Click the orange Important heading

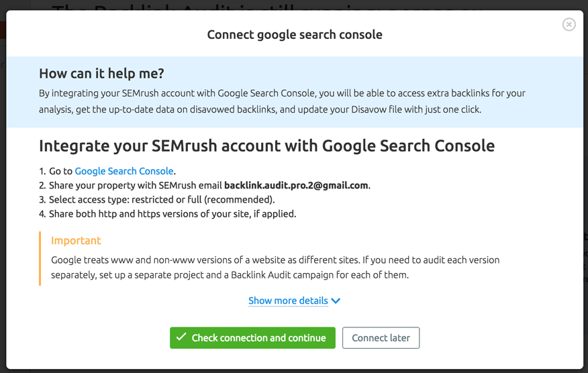[x=76, y=240]
